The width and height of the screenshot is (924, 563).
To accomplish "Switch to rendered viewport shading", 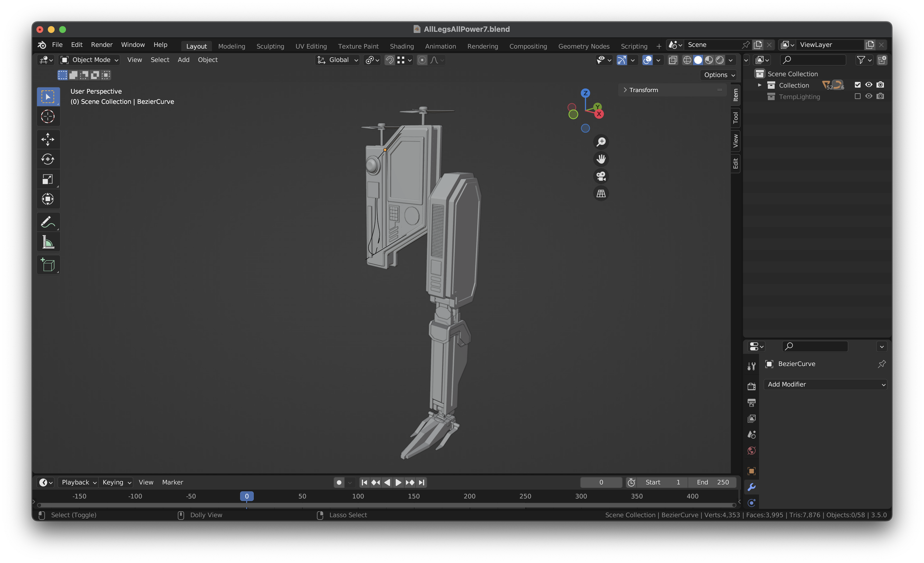I will pos(720,60).
